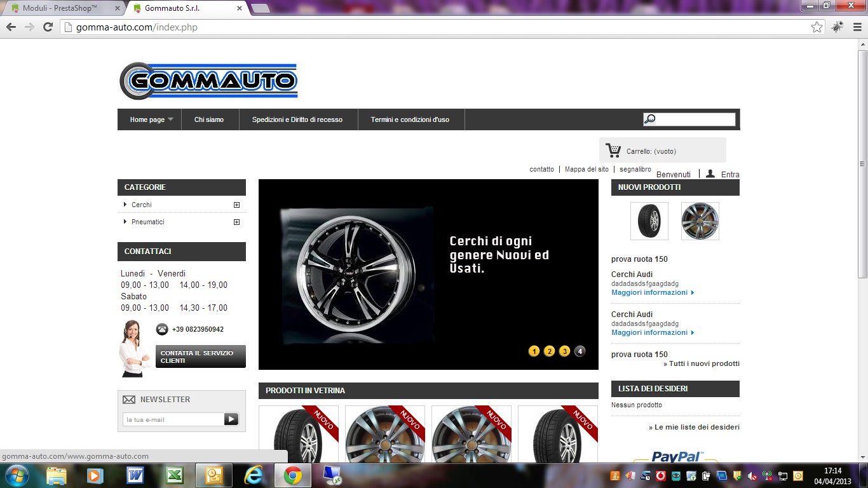The width and height of the screenshot is (868, 488).
Task: Expand the Cerchi category with its plus icon
Action: (x=236, y=205)
